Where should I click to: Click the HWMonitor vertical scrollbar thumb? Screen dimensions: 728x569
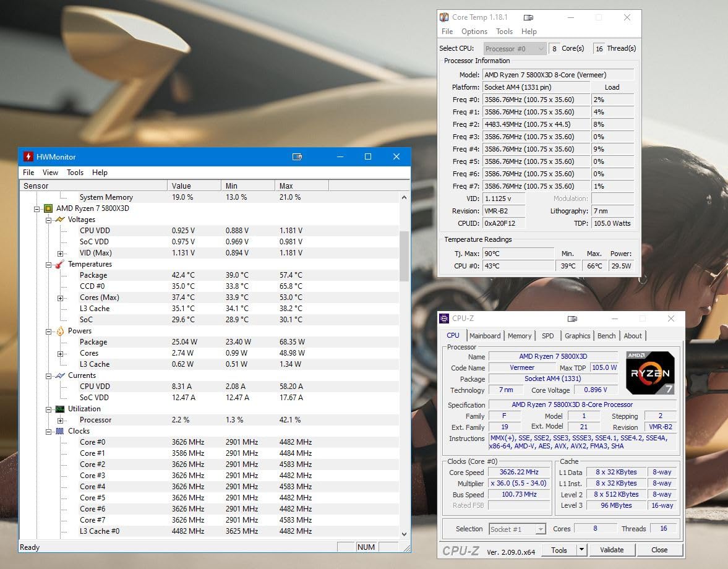[x=404, y=255]
